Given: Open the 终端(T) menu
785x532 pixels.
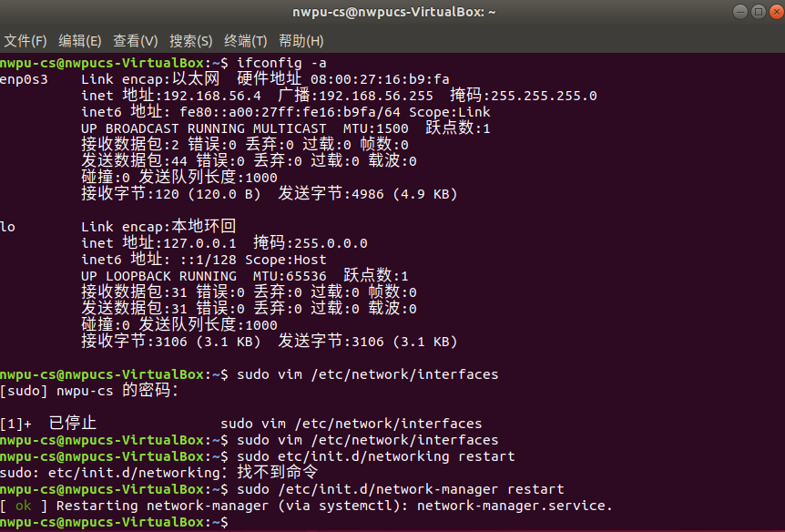Looking at the screenshot, I should 245,41.
